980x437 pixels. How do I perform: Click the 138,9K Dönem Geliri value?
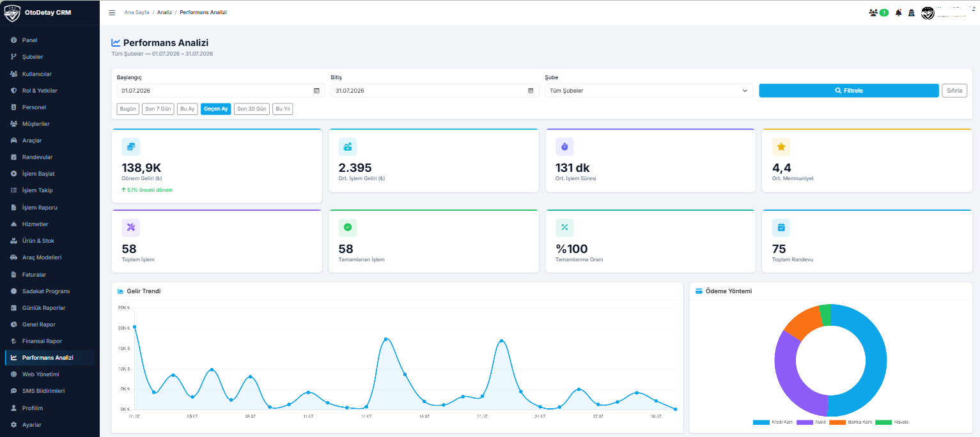pos(141,168)
